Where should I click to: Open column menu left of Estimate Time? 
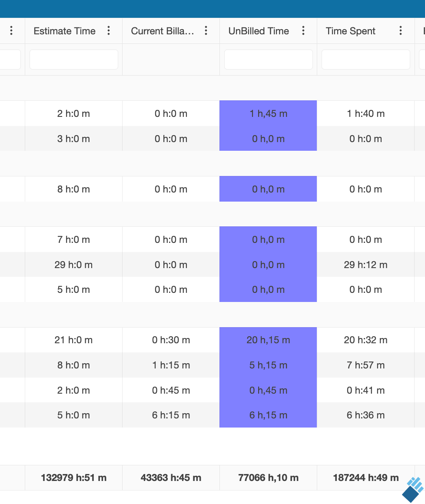11,30
